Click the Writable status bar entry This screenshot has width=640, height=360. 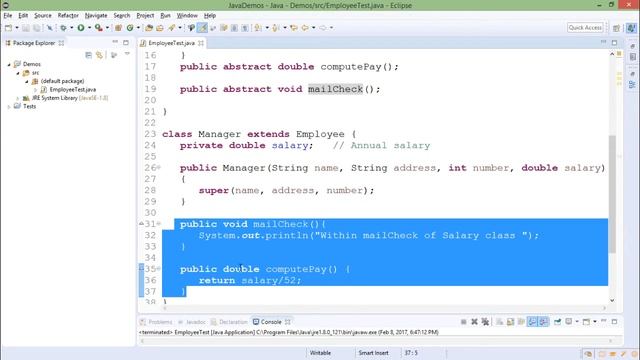click(320, 353)
